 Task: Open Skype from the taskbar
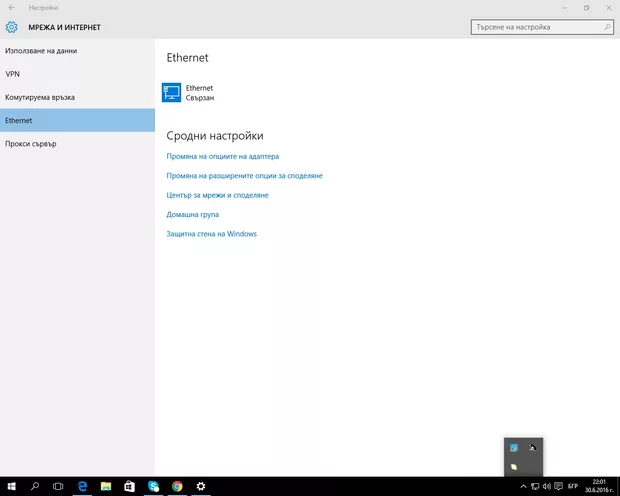pyautogui.click(x=153, y=486)
